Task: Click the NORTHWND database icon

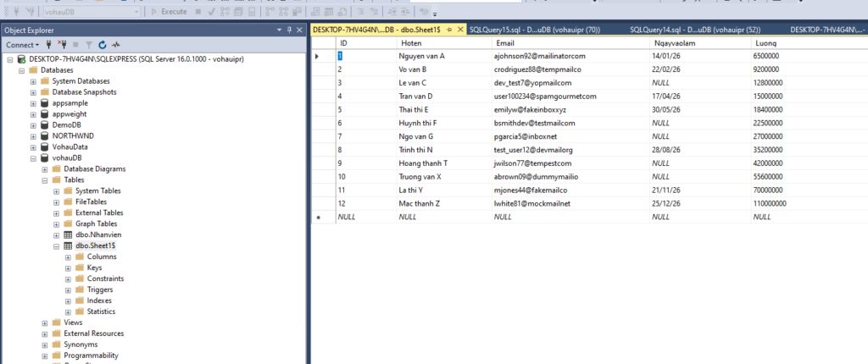Action: point(45,135)
